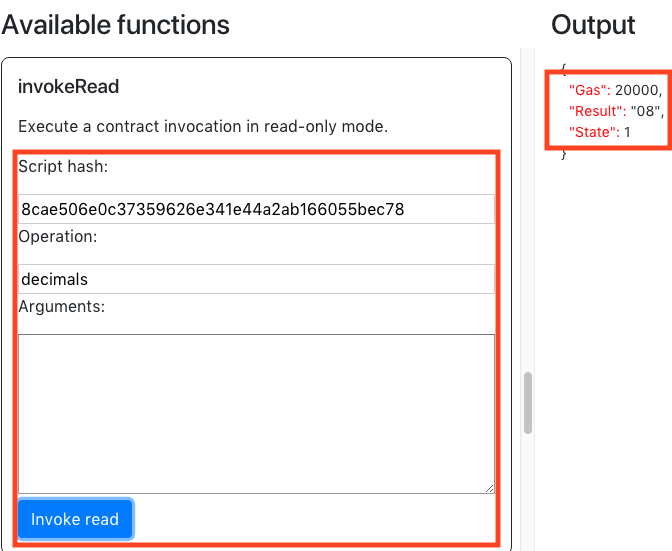672x551 pixels.
Task: Click the "Arguments:" label
Action: point(61,307)
